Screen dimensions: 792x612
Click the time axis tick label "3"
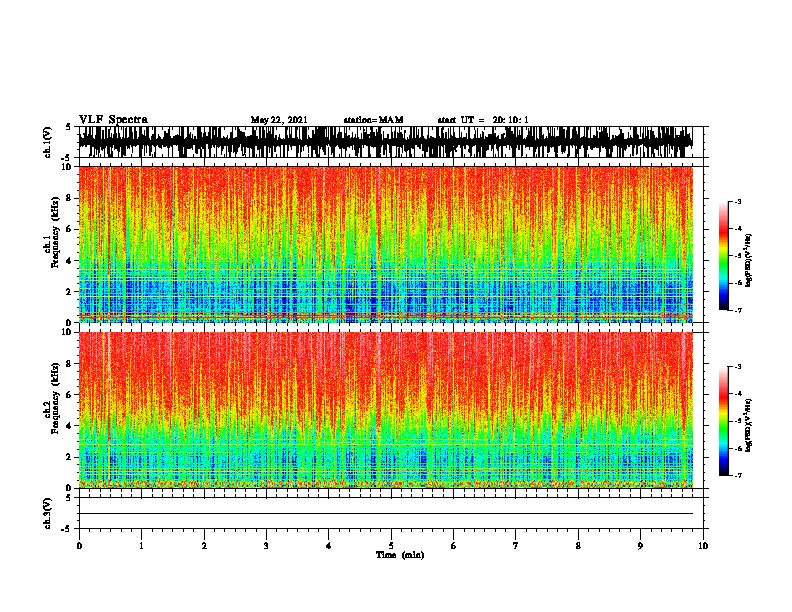coord(266,546)
